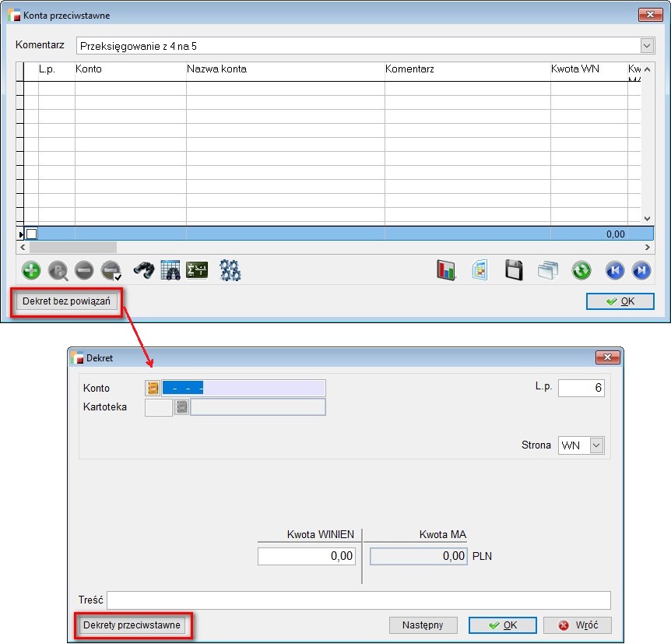671x644 pixels.
Task: Click the gears settings icon
Action: pyautogui.click(x=230, y=270)
